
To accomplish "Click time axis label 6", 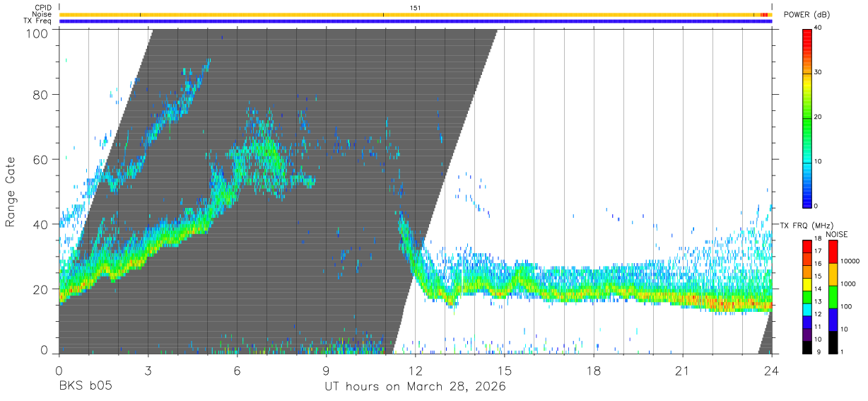I will pyautogui.click(x=237, y=371).
